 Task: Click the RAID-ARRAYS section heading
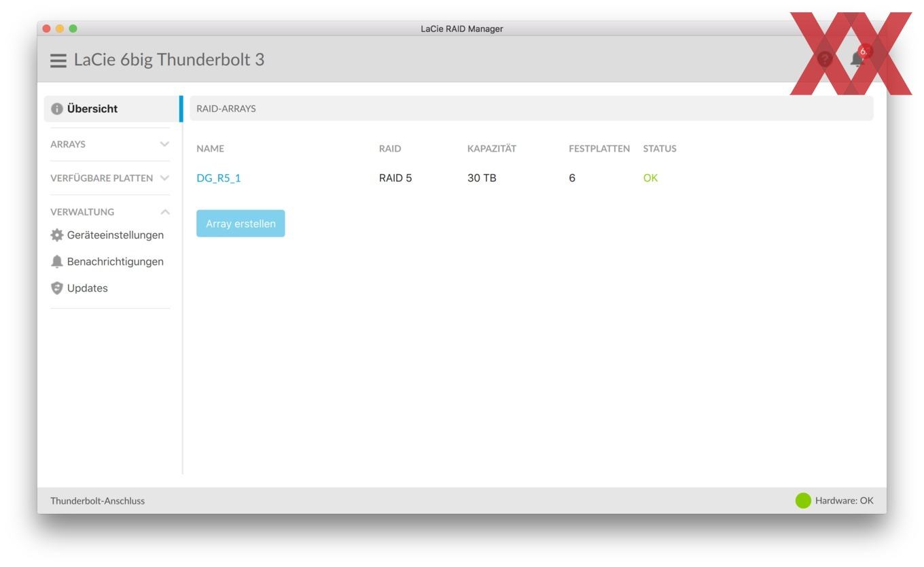coord(226,109)
